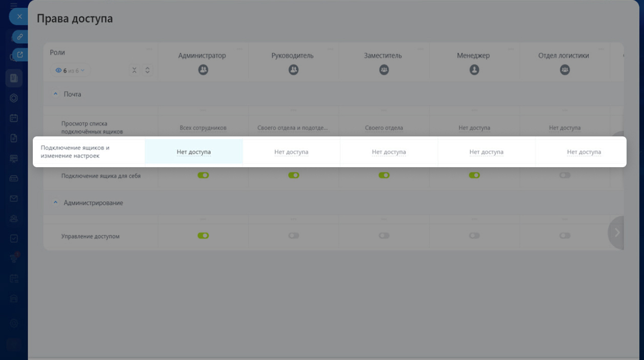
Task: Open Заместитель's Нет доступа value for mailbox settings
Action: click(389, 152)
